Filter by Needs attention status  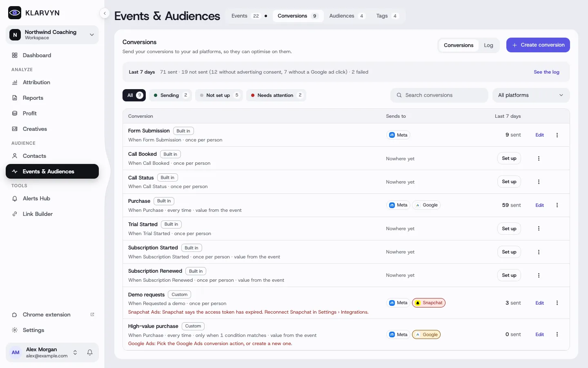coord(276,95)
